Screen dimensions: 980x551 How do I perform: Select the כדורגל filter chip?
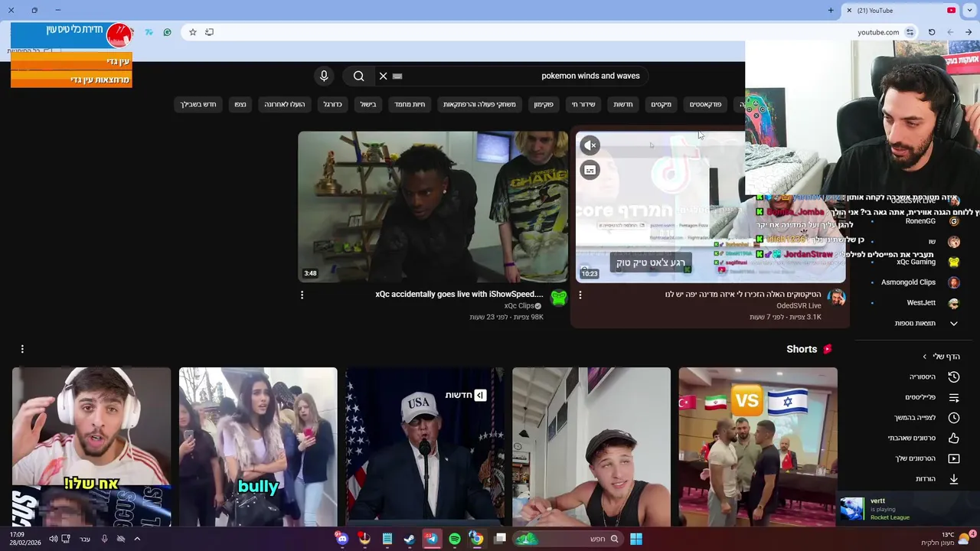coord(332,104)
